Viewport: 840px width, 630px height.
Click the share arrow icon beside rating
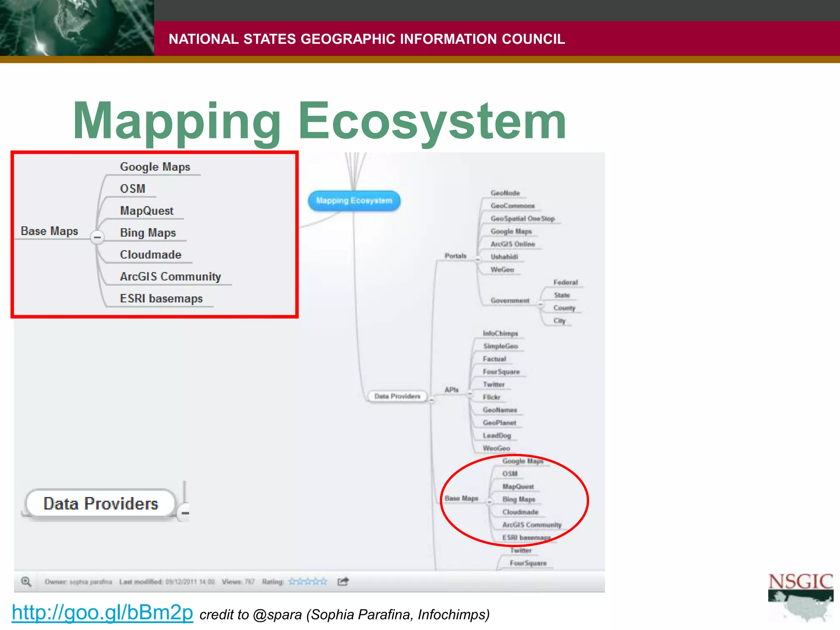click(343, 582)
